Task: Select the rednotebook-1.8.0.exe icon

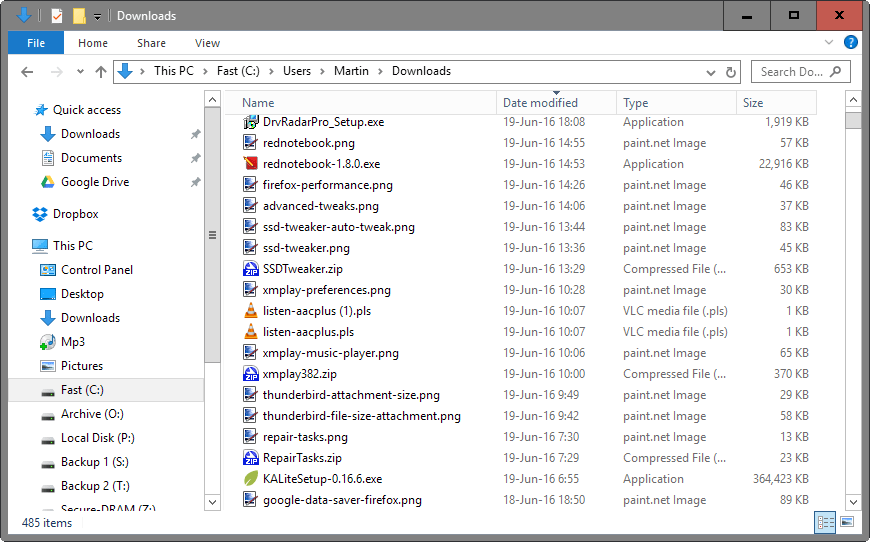Action: [251, 164]
